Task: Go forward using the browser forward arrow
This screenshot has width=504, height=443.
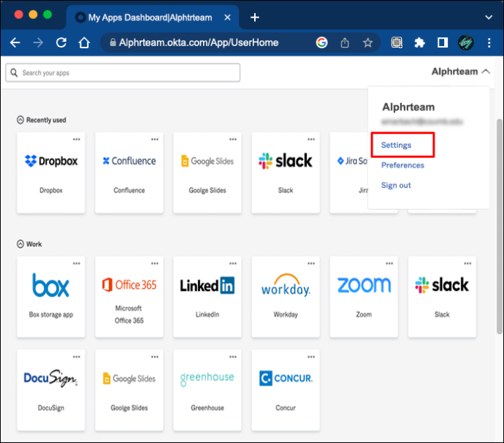Action: coord(38,42)
